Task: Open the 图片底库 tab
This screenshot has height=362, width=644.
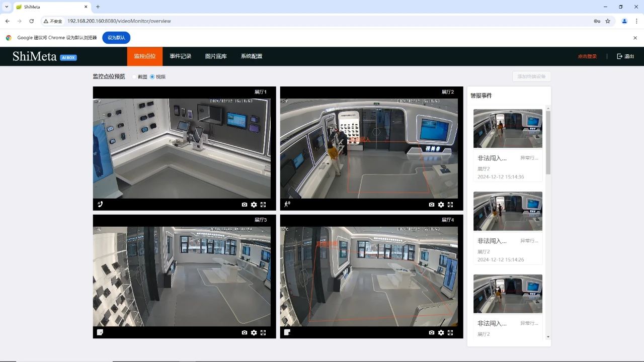Action: pos(216,56)
